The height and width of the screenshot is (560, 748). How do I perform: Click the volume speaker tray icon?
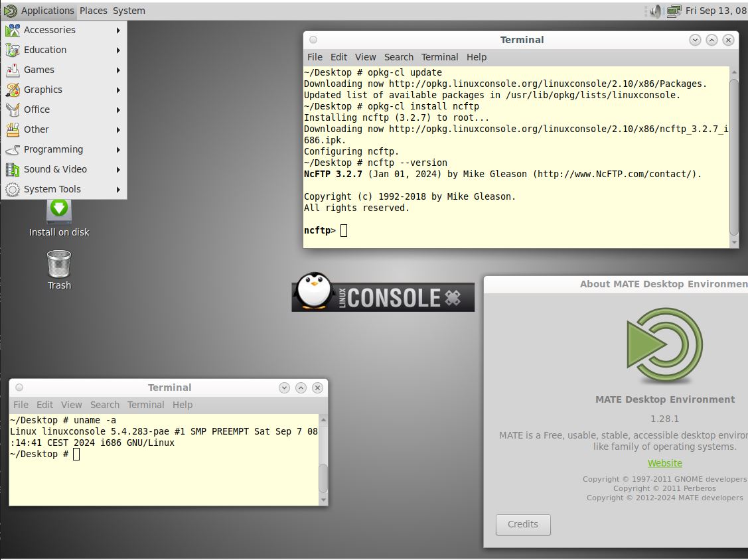coord(656,11)
